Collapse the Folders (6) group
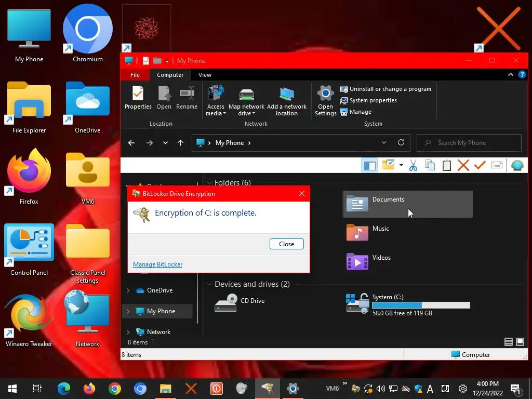Image resolution: width=532 pixels, height=399 pixels. pos(210,182)
